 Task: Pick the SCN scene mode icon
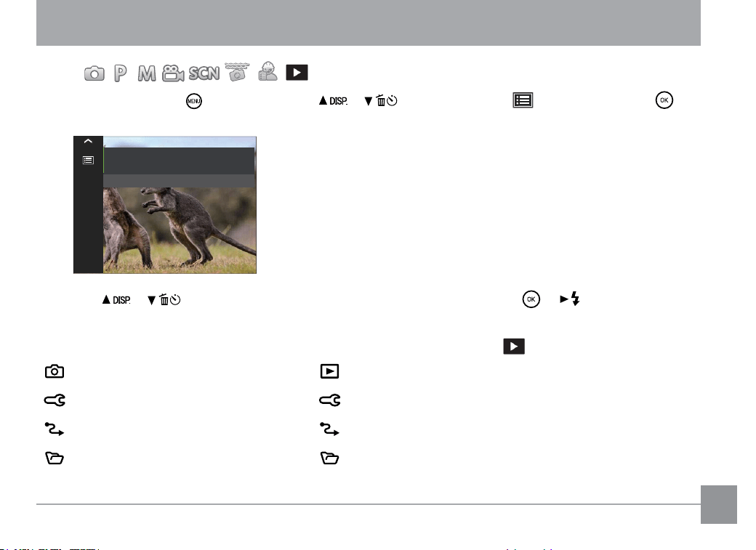(x=204, y=73)
